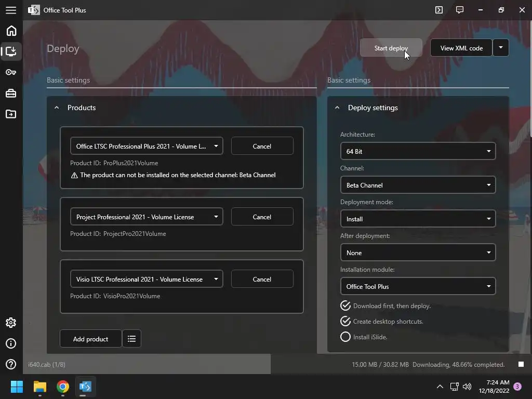Image resolution: width=532 pixels, height=399 pixels.
Task: Open the document conversion folder icon
Action: 11,114
